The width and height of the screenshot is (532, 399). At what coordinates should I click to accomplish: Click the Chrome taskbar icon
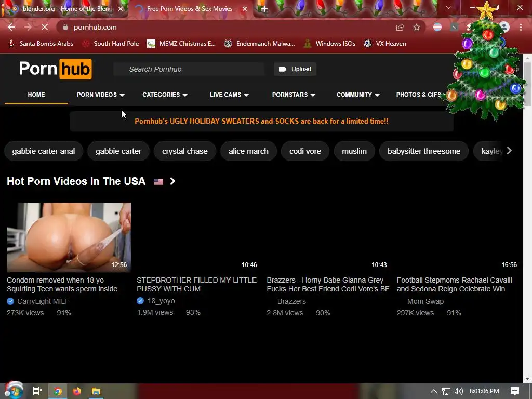click(x=58, y=391)
